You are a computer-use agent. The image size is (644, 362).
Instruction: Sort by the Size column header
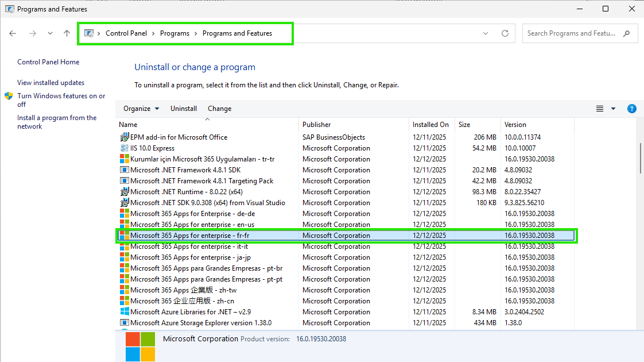point(478,124)
